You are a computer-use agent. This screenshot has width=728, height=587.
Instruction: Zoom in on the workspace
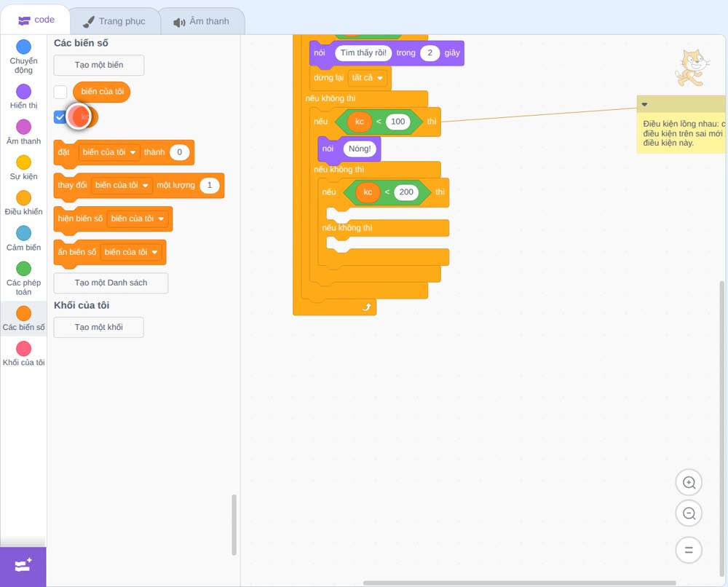click(x=689, y=483)
